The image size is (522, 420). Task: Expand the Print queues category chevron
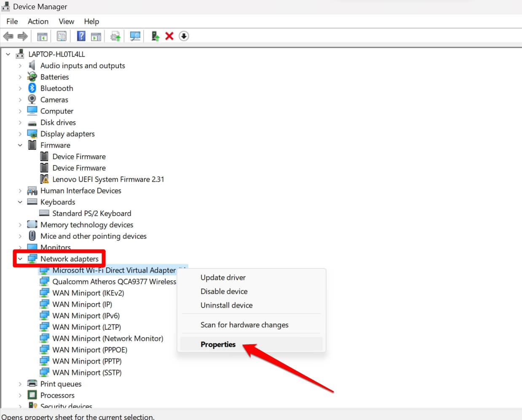20,384
